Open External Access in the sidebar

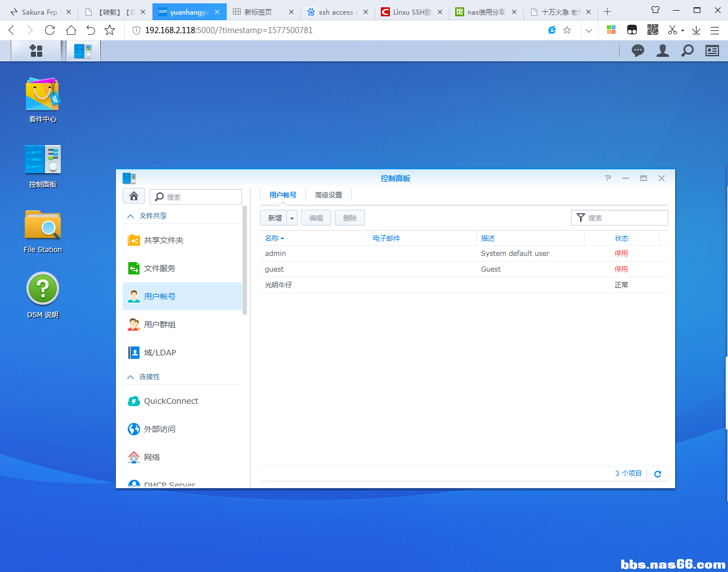click(x=182, y=429)
